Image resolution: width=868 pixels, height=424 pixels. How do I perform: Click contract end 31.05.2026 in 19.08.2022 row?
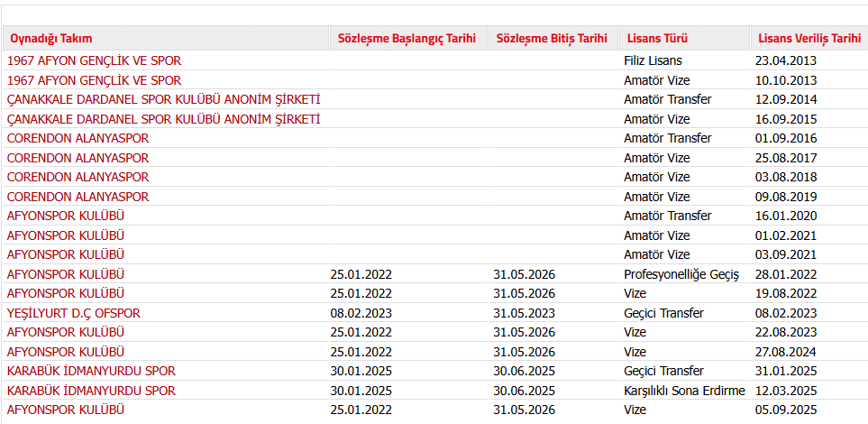pos(525,293)
